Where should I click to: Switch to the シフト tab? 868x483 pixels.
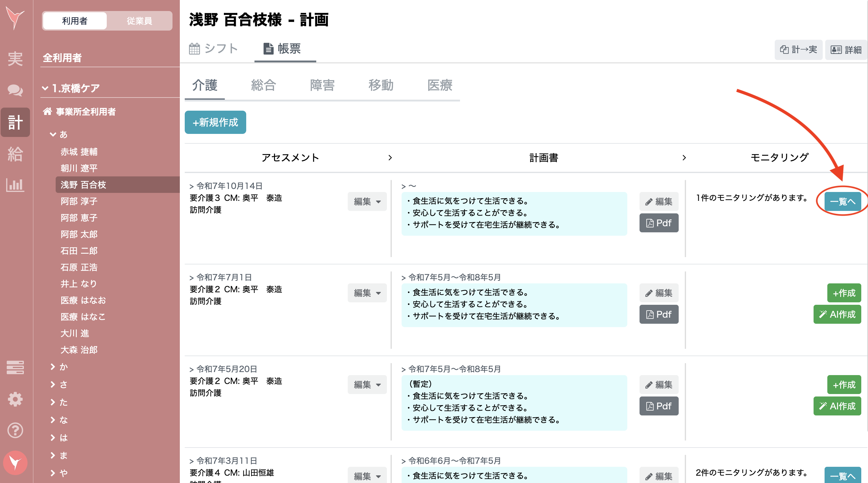214,49
